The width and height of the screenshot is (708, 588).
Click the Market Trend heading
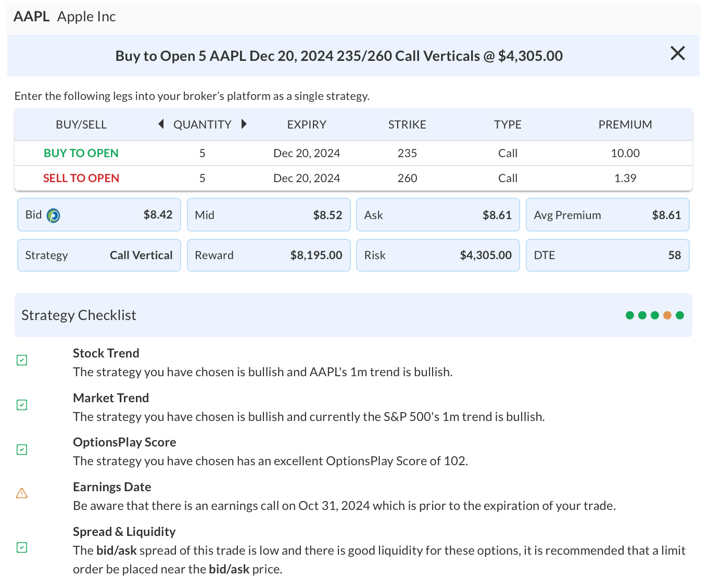(x=111, y=398)
